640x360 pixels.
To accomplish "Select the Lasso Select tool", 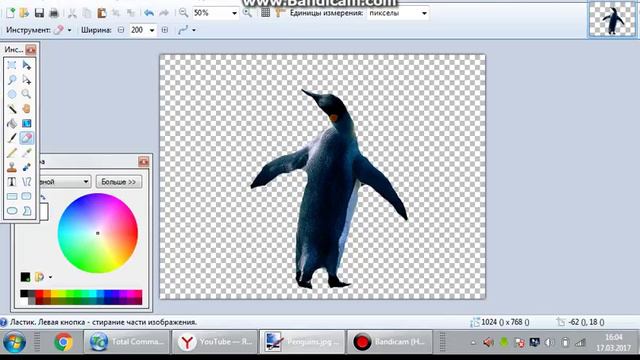I will click(12, 80).
